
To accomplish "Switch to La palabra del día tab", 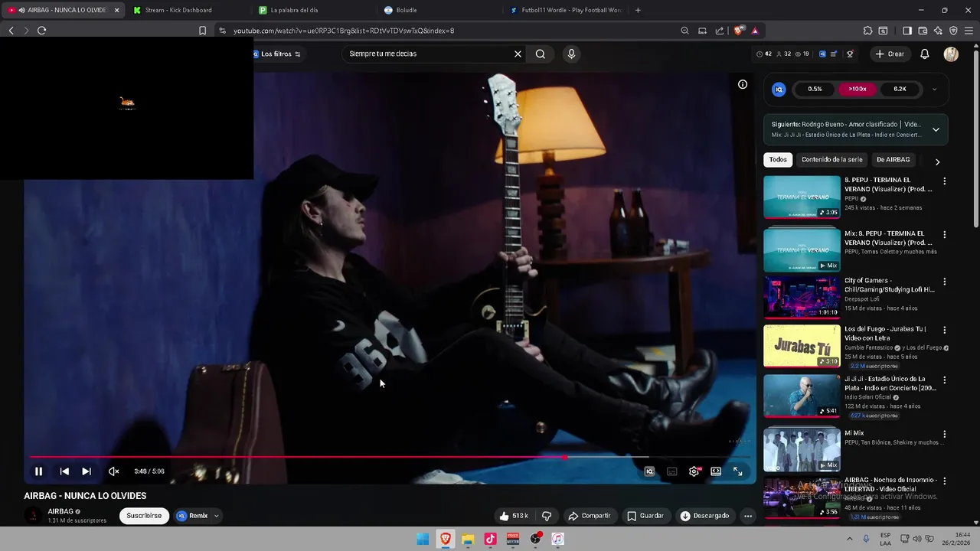I will tap(295, 10).
